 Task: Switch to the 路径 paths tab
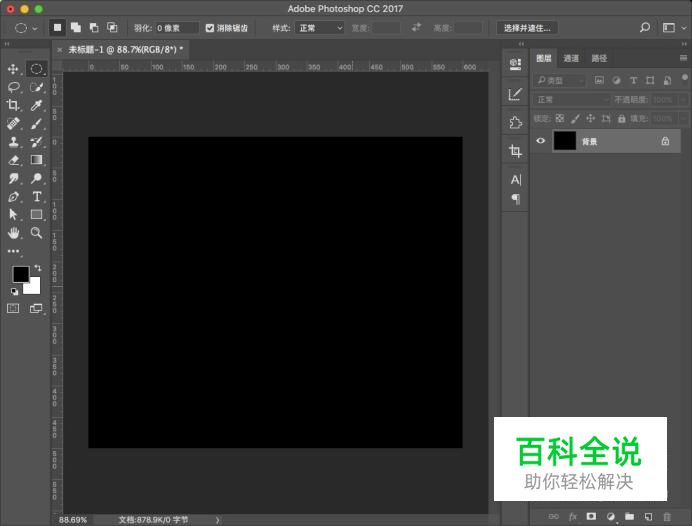pos(599,58)
